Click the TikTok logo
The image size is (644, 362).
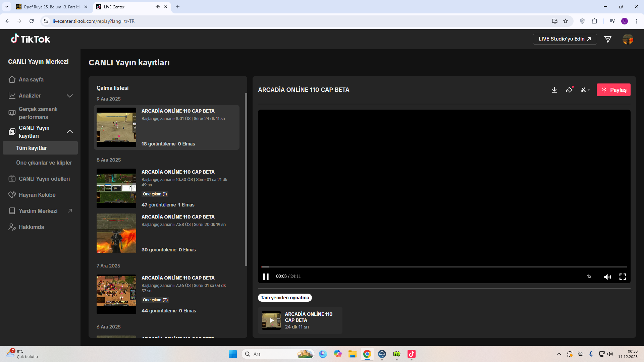[x=30, y=39]
